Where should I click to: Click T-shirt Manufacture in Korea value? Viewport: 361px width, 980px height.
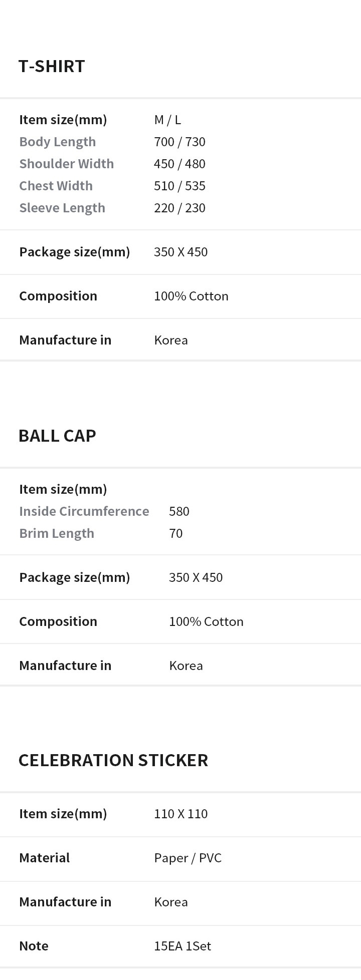click(171, 340)
